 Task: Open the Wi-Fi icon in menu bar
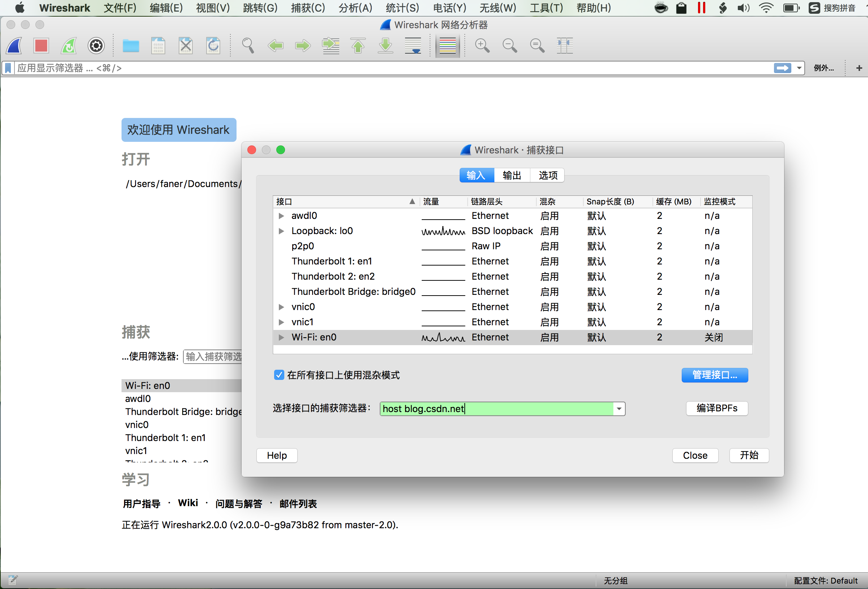tap(766, 8)
